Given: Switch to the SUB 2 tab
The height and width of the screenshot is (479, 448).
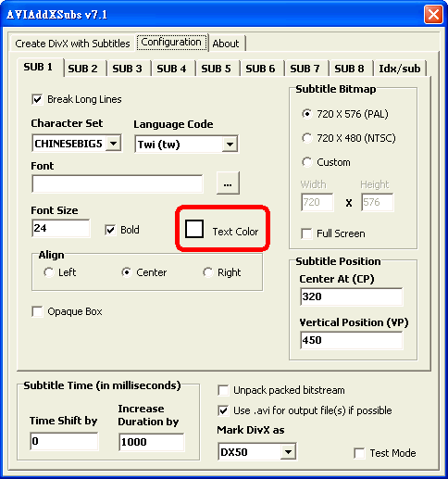Looking at the screenshot, I should click(x=82, y=69).
